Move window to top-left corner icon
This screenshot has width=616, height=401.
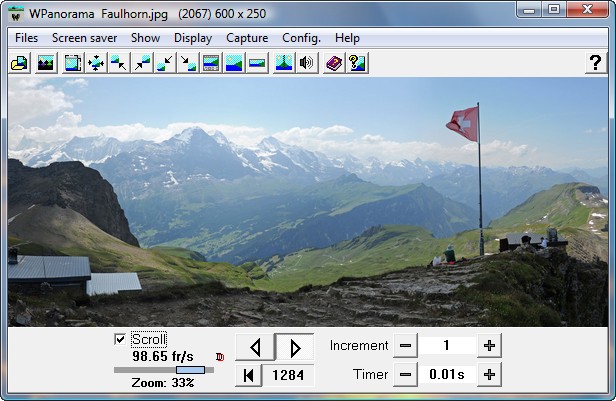point(119,63)
